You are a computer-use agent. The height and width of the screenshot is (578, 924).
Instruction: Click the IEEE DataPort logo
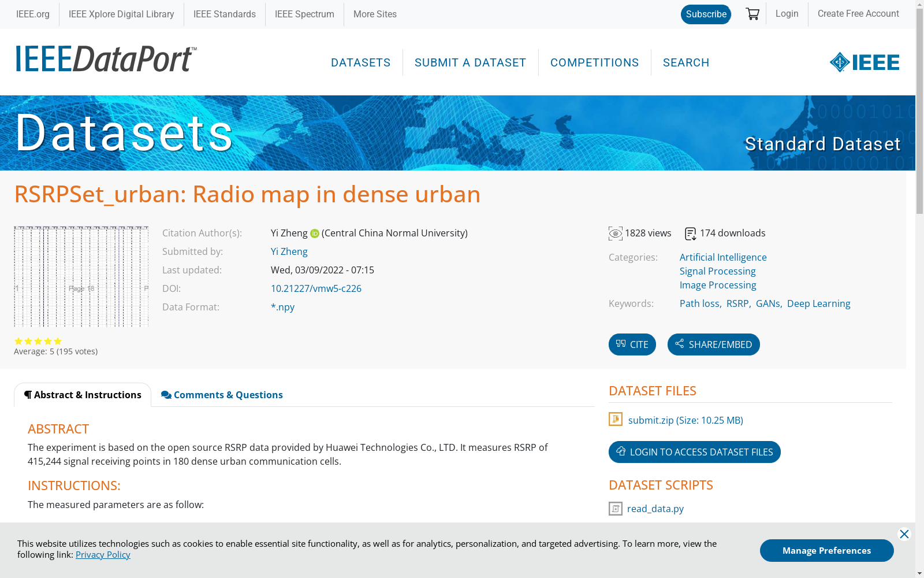(106, 59)
